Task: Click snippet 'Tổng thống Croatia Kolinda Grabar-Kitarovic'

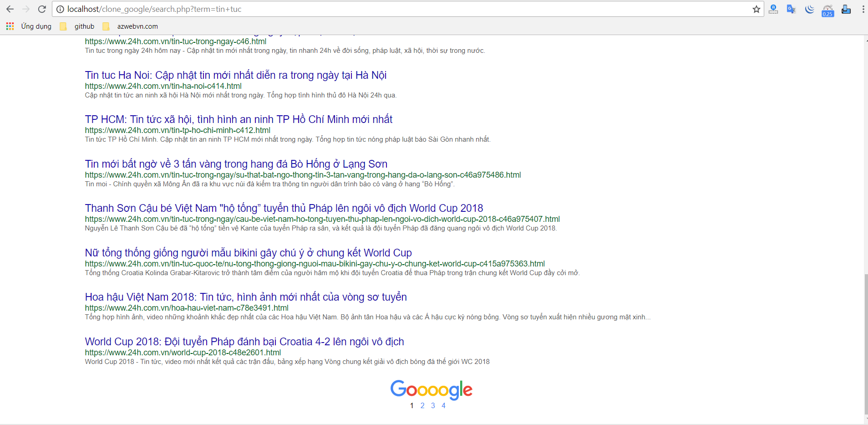Action: pos(332,273)
